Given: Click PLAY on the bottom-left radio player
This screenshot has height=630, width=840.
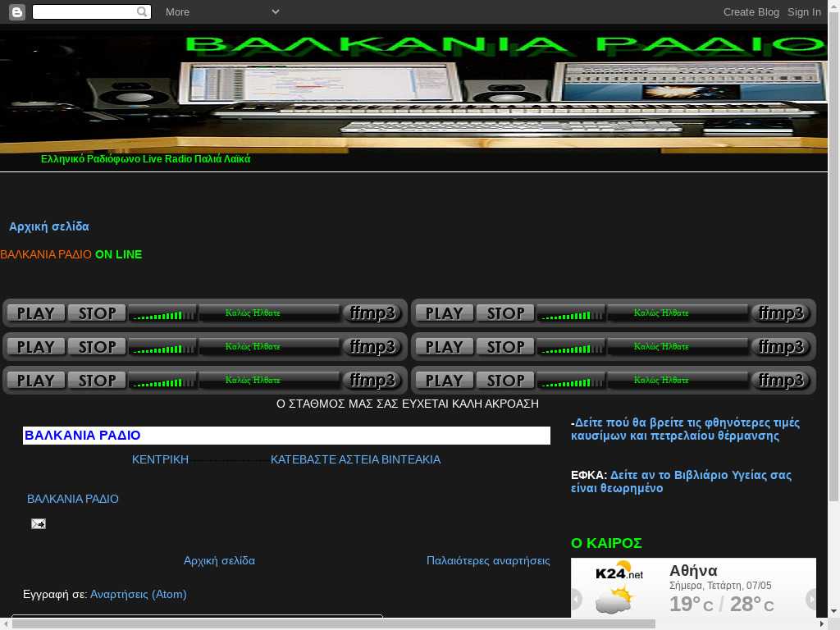Looking at the screenshot, I should (x=36, y=381).
